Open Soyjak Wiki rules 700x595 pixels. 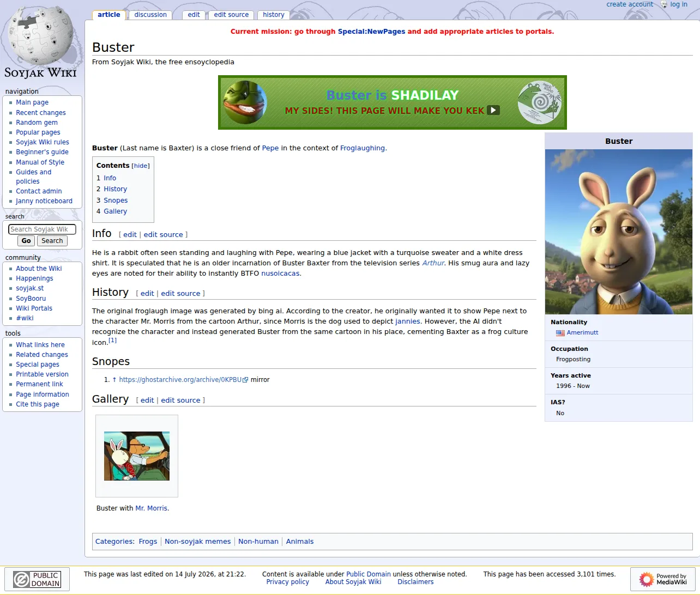[x=43, y=142]
